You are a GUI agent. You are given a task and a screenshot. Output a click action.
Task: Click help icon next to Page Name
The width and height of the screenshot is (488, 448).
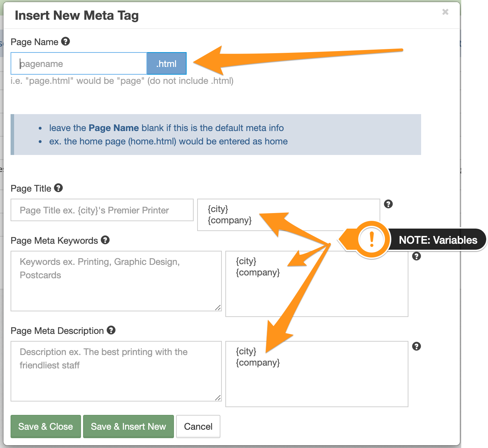coord(65,42)
